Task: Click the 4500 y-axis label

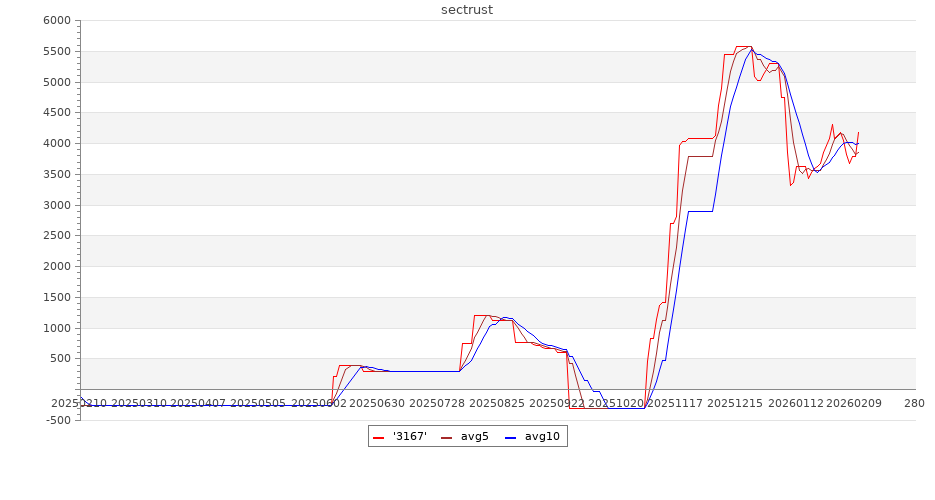Action: (56, 113)
